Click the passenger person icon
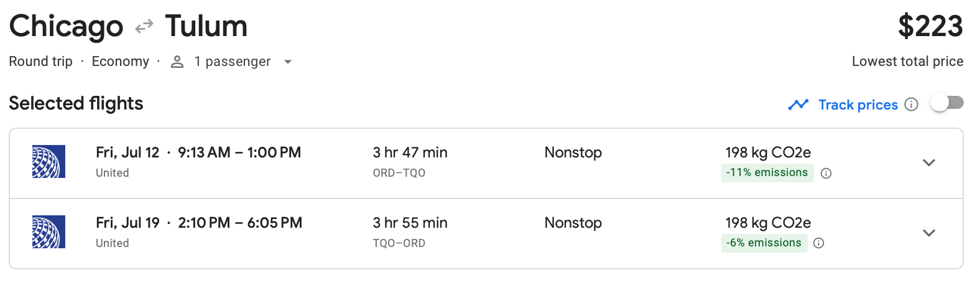The height and width of the screenshot is (285, 980). click(177, 62)
